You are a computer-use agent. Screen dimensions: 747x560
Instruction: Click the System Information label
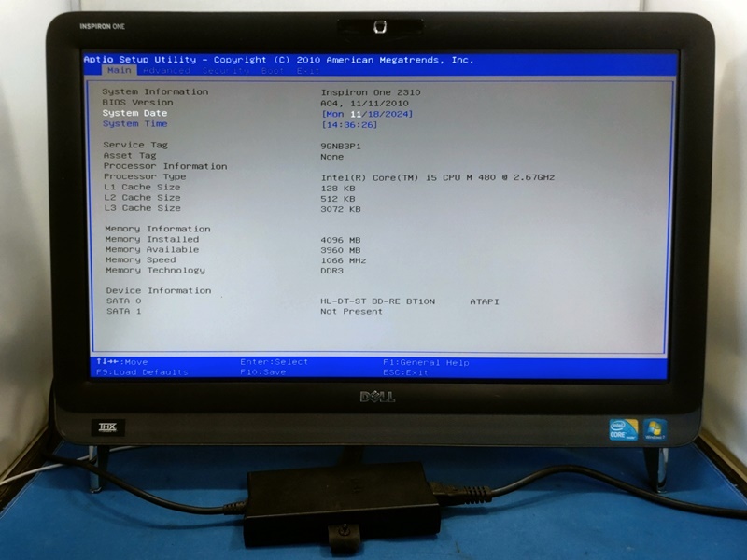(155, 91)
